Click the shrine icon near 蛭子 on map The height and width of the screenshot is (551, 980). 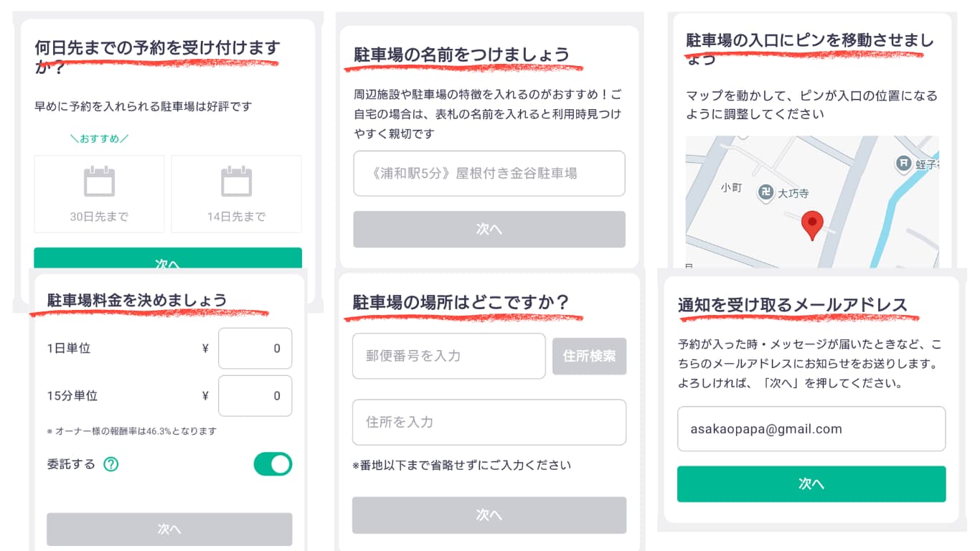pos(904,164)
